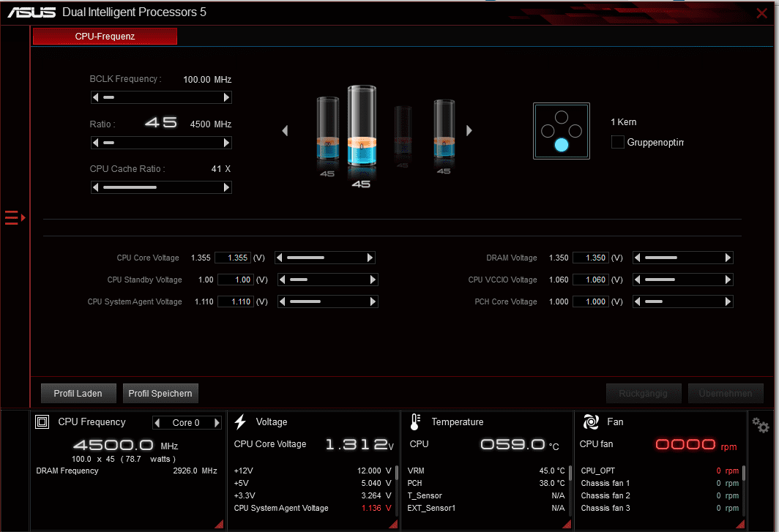Decrease CPU Cache Ratio with left arrow
This screenshot has height=532, width=779.
(x=95, y=187)
